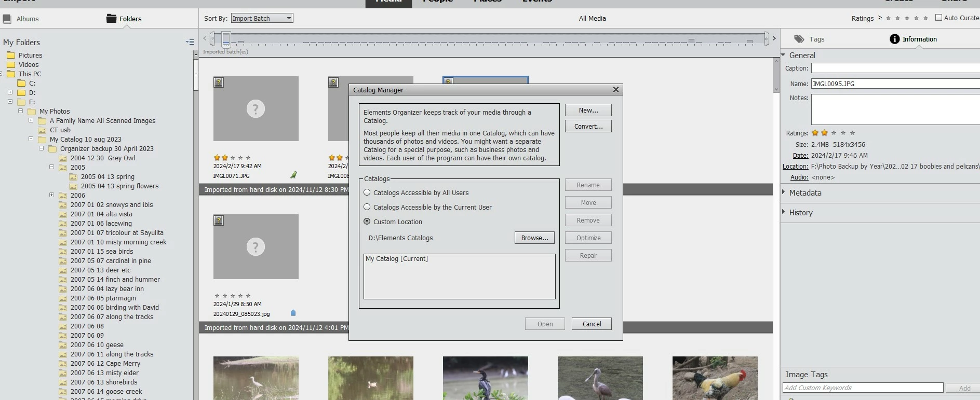Select My Catalog [Current] in list
Image resolution: width=980 pixels, height=400 pixels.
[x=397, y=259]
